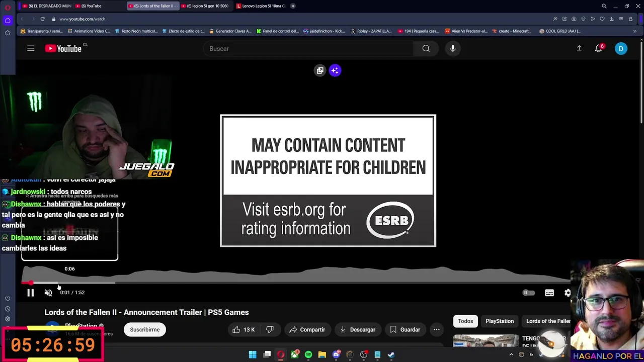
Task: Switch to the (6) YouTube tab
Action: (x=99, y=6)
